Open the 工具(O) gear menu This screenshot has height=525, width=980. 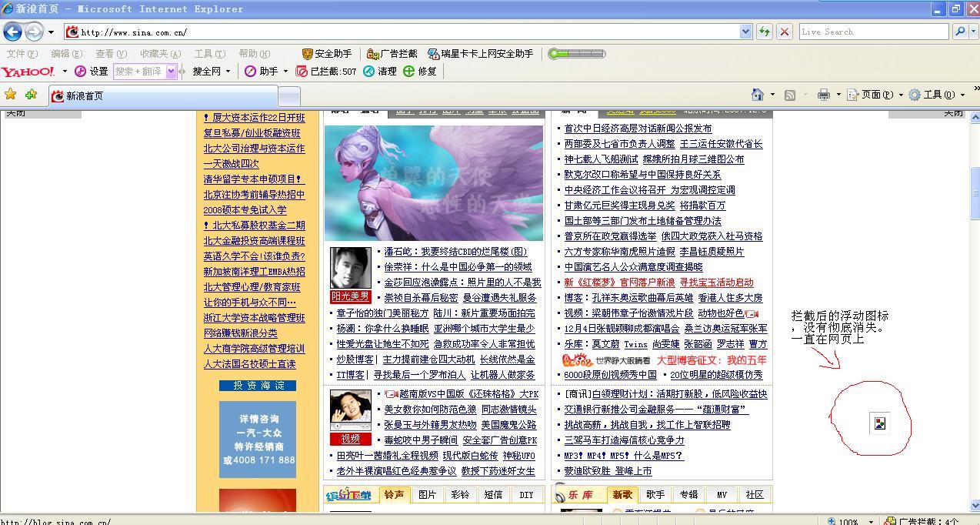(x=937, y=95)
